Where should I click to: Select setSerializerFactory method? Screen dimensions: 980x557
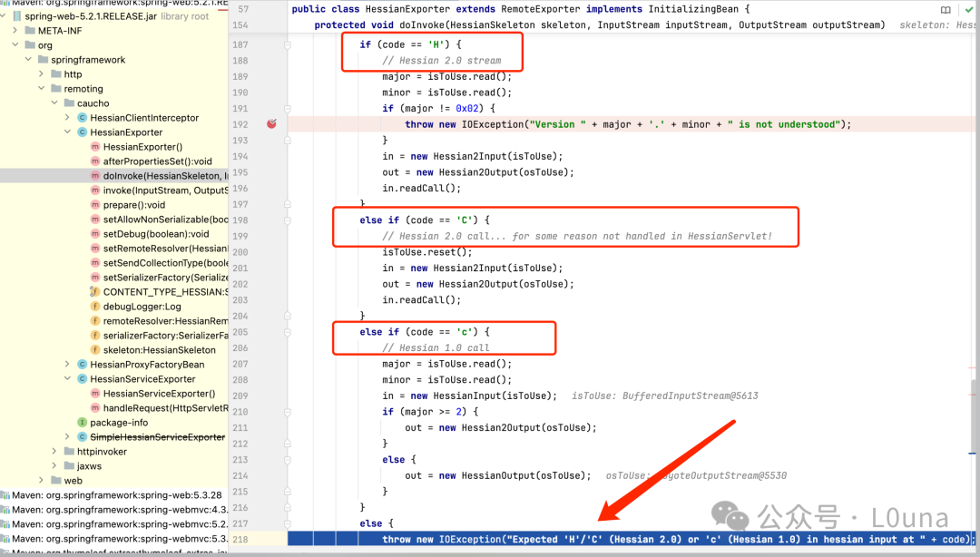click(166, 277)
